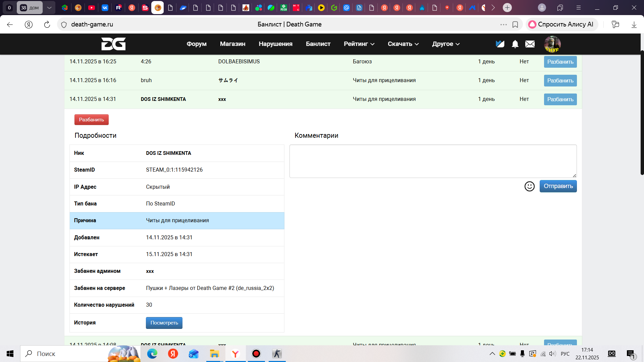Expand the Рейтинг dropdown menu
This screenshot has width=644, height=362.
[x=359, y=44]
